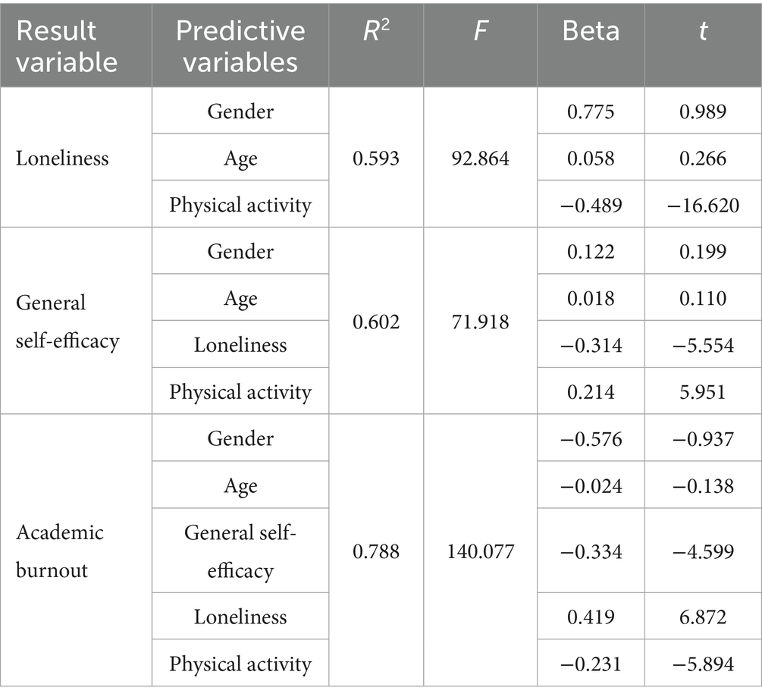Click the F value 71.918
Viewport: 762px width, 700px height.
480,322
